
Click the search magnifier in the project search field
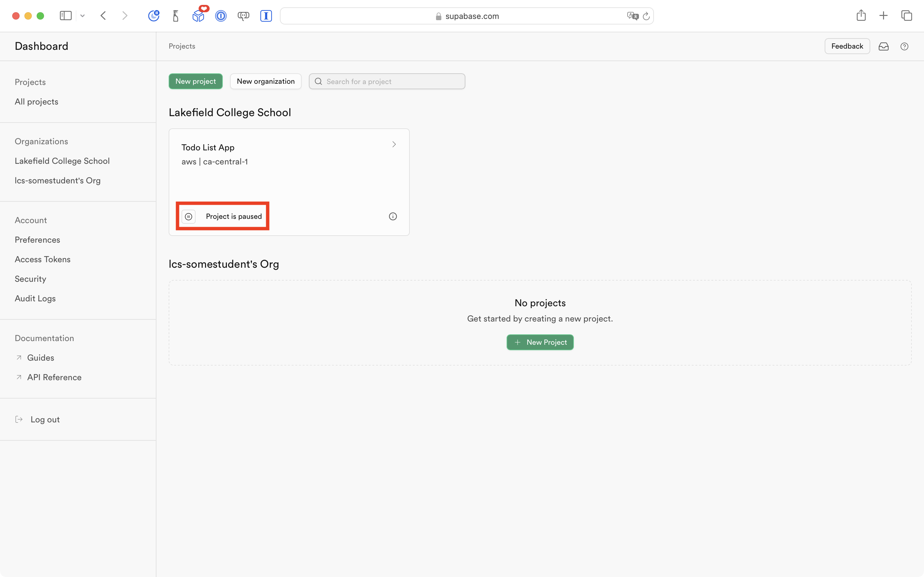(x=318, y=81)
